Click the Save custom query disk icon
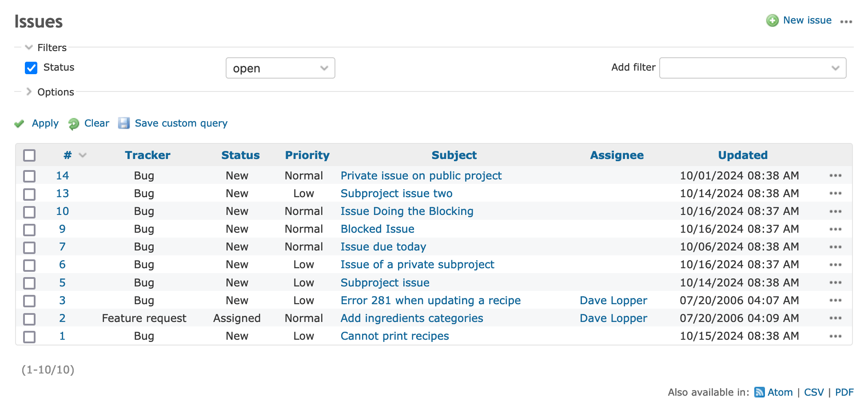Screen dimensions: 868x413 (x=124, y=123)
